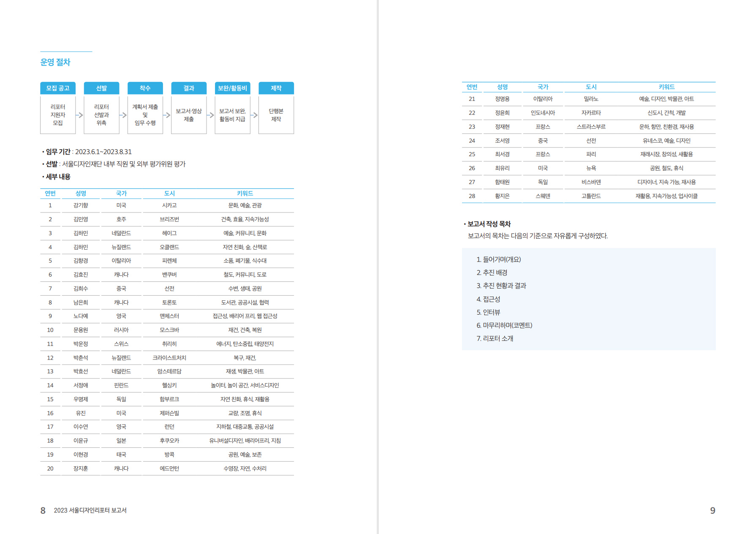Screen dimensions: 756x534
Task: Select the 보완/활동비 step header
Action: click(232, 88)
